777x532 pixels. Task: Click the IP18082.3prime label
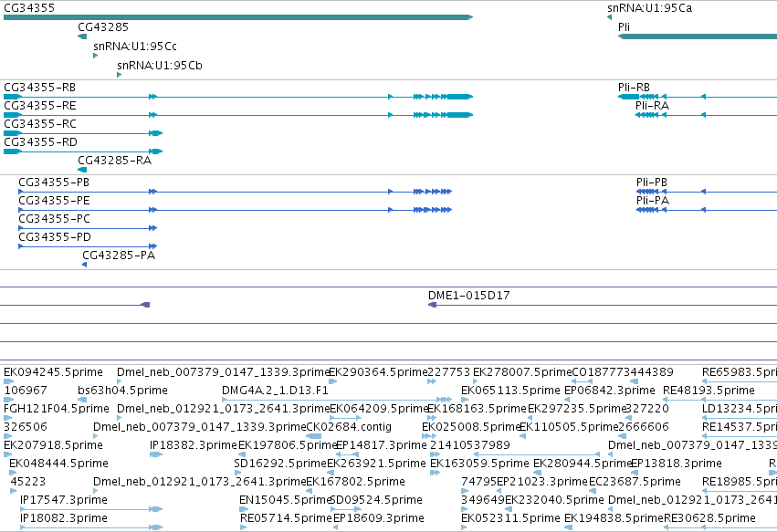point(63,518)
